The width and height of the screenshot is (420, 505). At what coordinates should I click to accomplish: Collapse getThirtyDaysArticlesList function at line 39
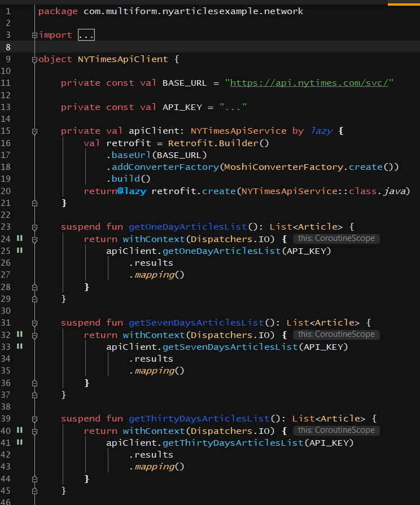(x=34, y=419)
